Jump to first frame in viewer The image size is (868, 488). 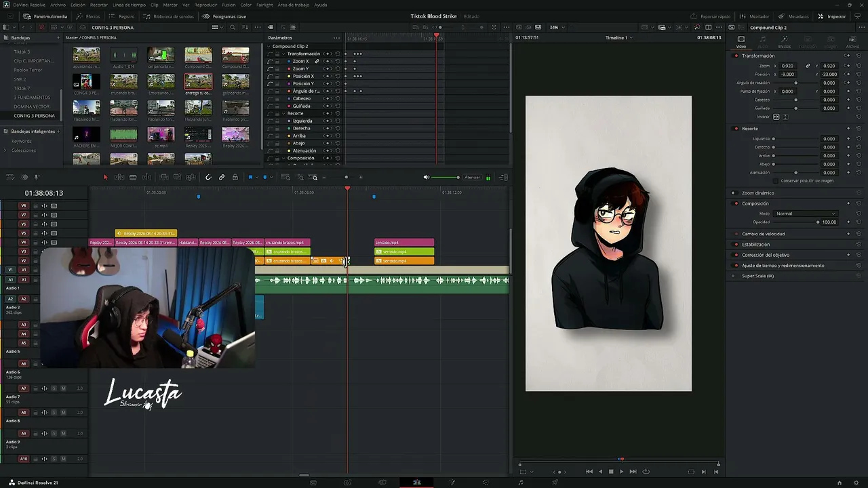589,472
